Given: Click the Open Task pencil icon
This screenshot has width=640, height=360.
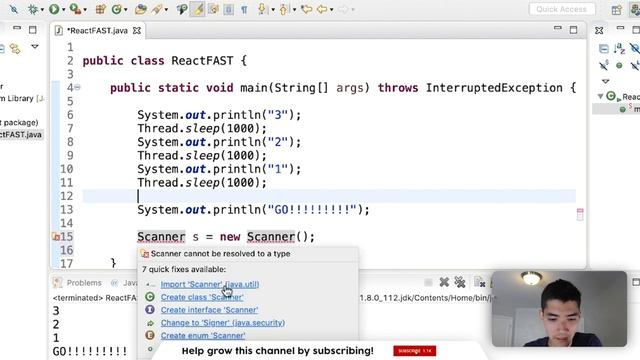Looking at the screenshot, I should tap(157, 9).
